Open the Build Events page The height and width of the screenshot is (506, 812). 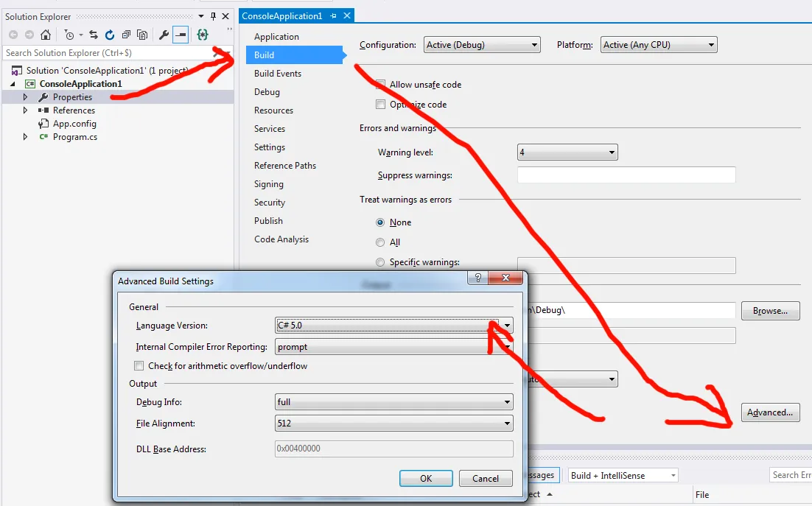[x=278, y=74]
